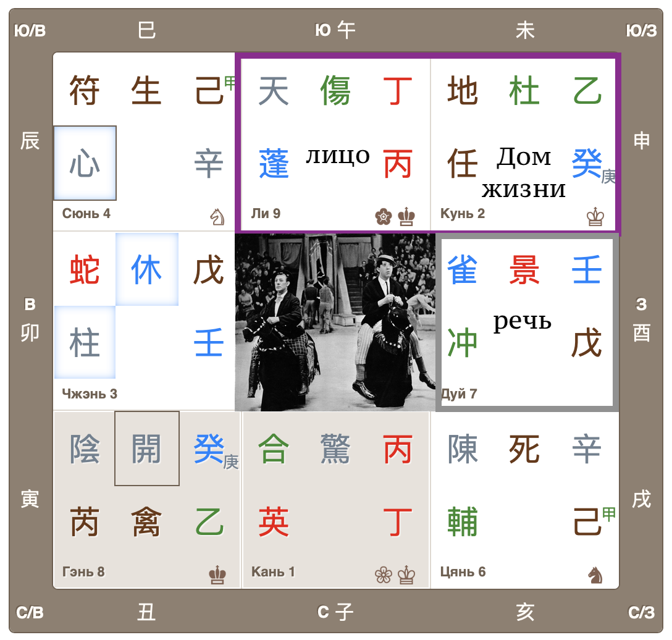Select the 禽 star in Гэнь 8 palace
This screenshot has width=672, height=640.
[x=147, y=522]
